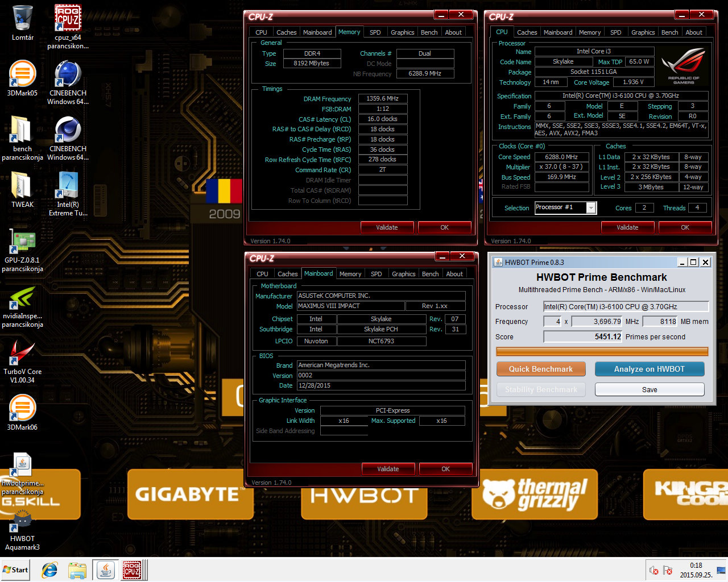The width and height of the screenshot is (728, 582).
Task: Open the top CINEBENCH Windows 64 shortcut
Action: tap(68, 74)
